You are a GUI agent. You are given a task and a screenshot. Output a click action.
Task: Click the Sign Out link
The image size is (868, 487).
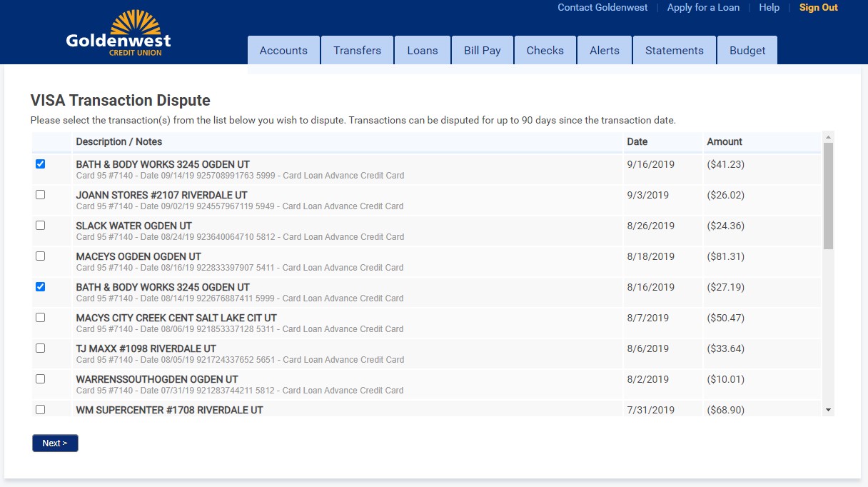(818, 8)
